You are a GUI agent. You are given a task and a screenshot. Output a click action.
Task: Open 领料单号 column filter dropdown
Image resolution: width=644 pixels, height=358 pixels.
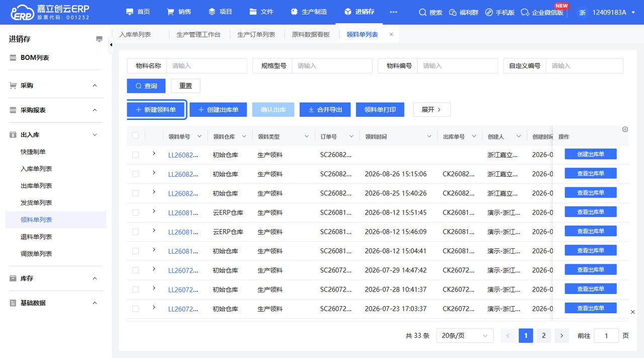[x=199, y=136]
